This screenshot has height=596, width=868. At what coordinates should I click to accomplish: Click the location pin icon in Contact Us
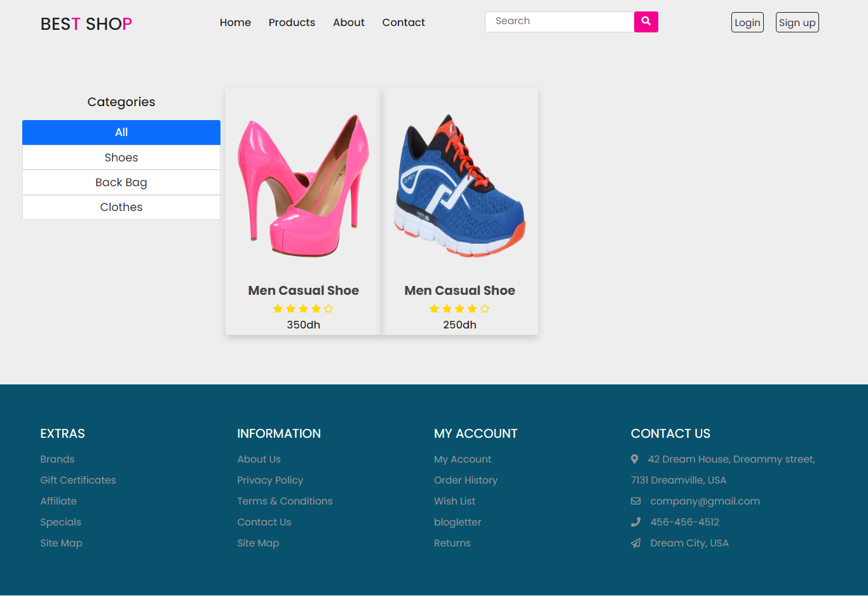[634, 459]
